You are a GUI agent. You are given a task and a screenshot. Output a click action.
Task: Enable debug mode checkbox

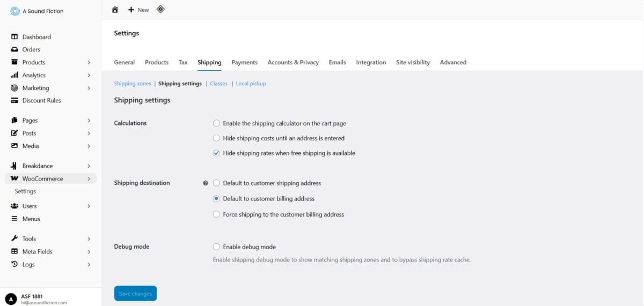[x=216, y=247]
